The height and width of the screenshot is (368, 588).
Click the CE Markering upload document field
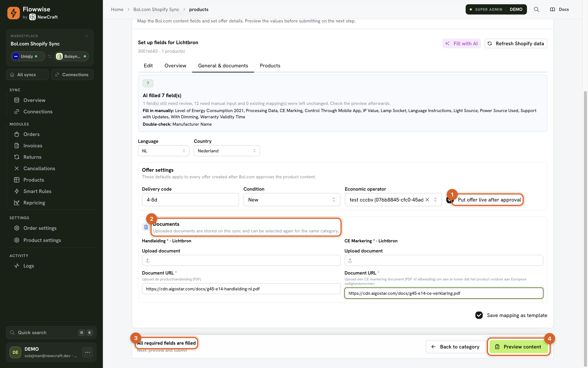444,260
